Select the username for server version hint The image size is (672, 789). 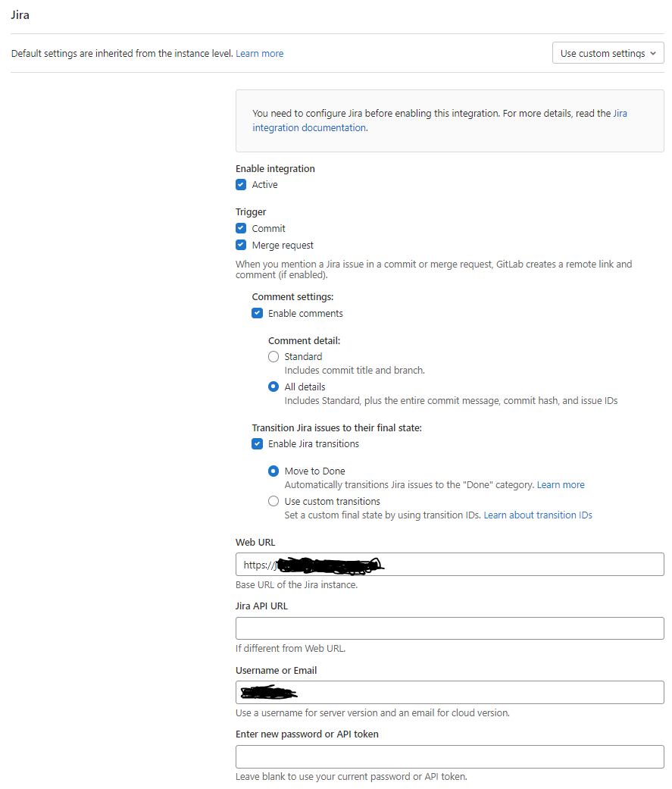(x=372, y=713)
